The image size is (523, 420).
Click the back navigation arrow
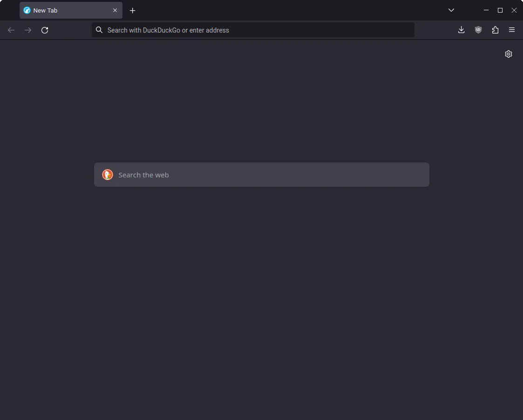click(11, 30)
